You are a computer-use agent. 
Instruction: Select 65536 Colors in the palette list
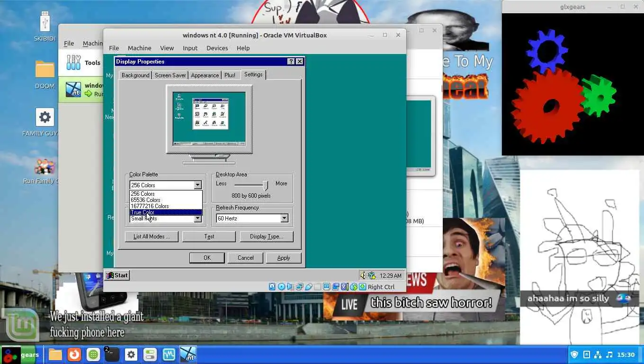[166, 200]
